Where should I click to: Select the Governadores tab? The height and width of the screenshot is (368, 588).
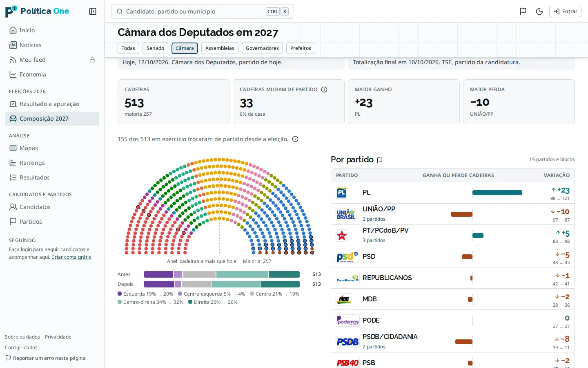point(262,48)
